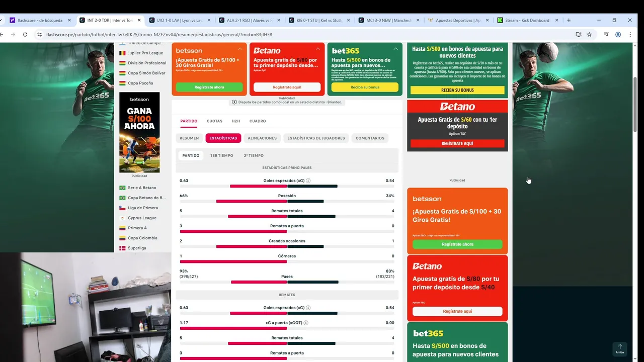Click Regístrate ahora in top betsson ad
The image size is (644, 362).
pyautogui.click(x=209, y=87)
